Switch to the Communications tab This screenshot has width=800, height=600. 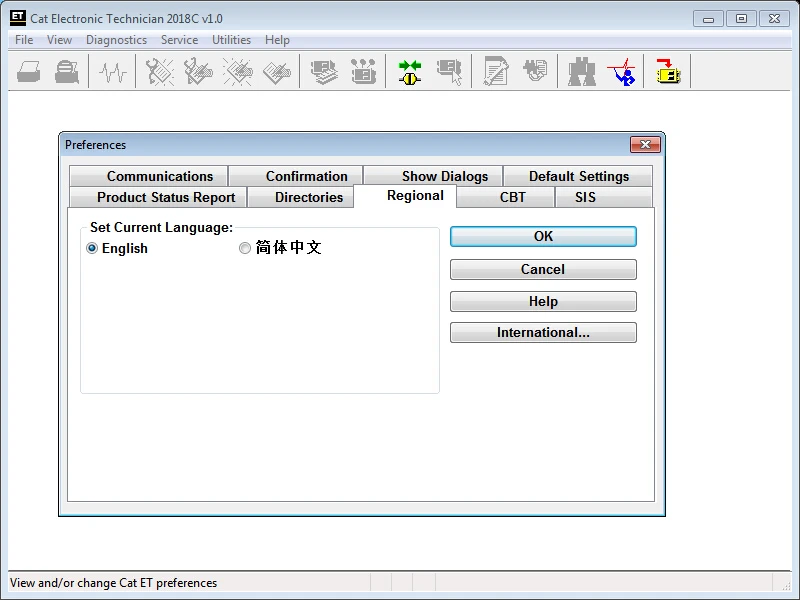coord(148,176)
